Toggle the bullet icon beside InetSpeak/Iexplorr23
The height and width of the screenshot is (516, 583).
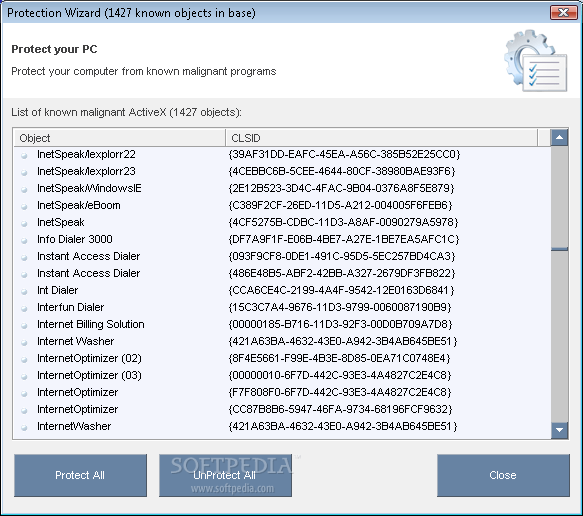(24, 172)
